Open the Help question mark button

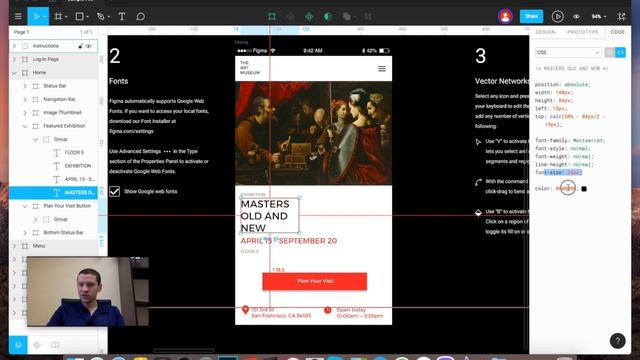coord(618,341)
